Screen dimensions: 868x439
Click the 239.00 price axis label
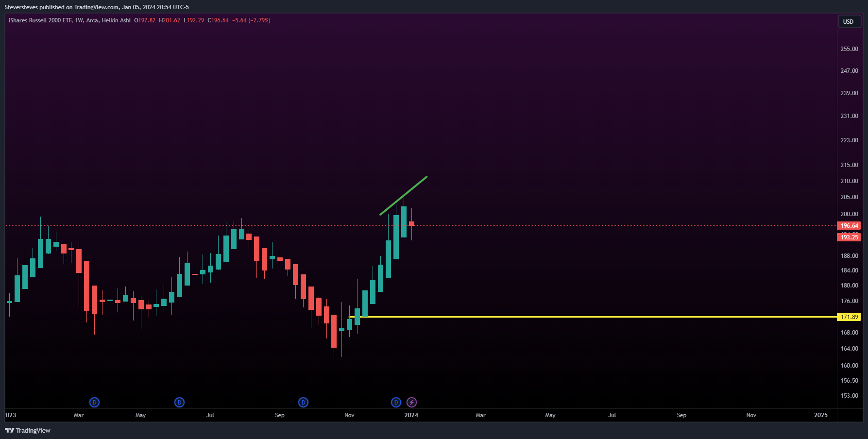[x=849, y=93]
